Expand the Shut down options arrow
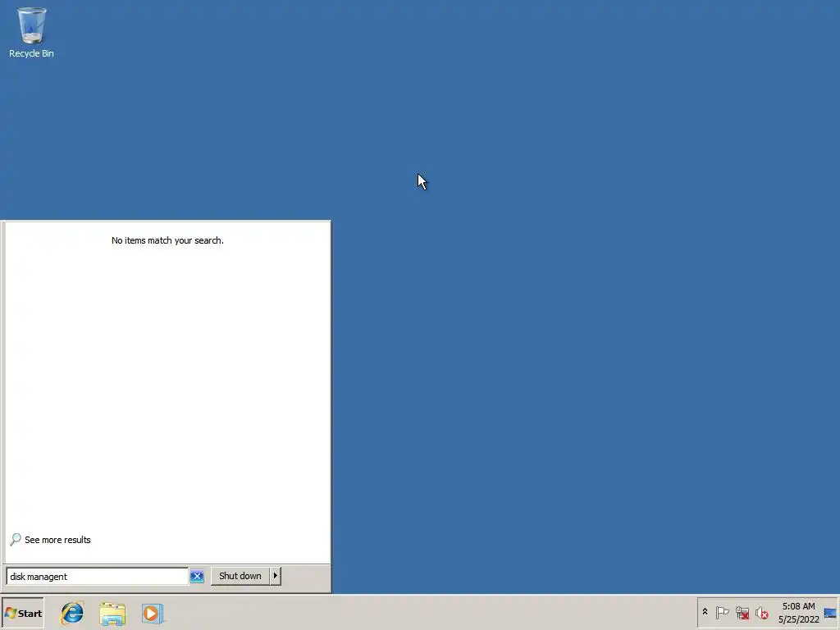 (276, 576)
